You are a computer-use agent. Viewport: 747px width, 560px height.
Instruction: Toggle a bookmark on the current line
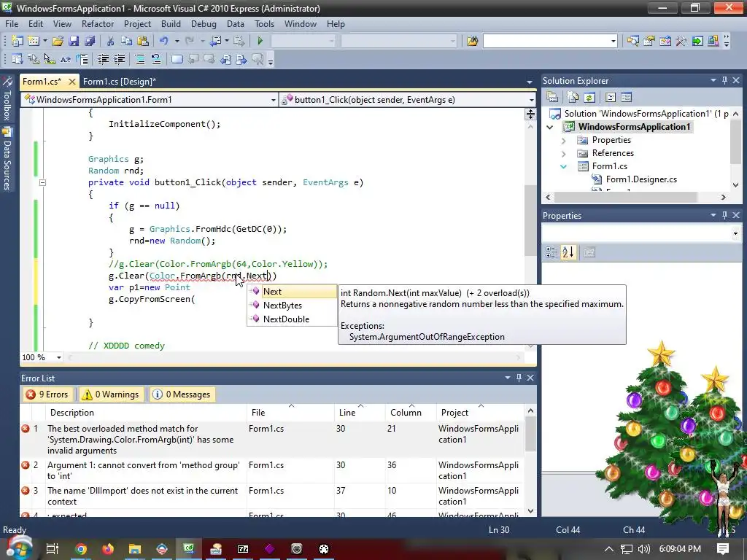coord(177,60)
